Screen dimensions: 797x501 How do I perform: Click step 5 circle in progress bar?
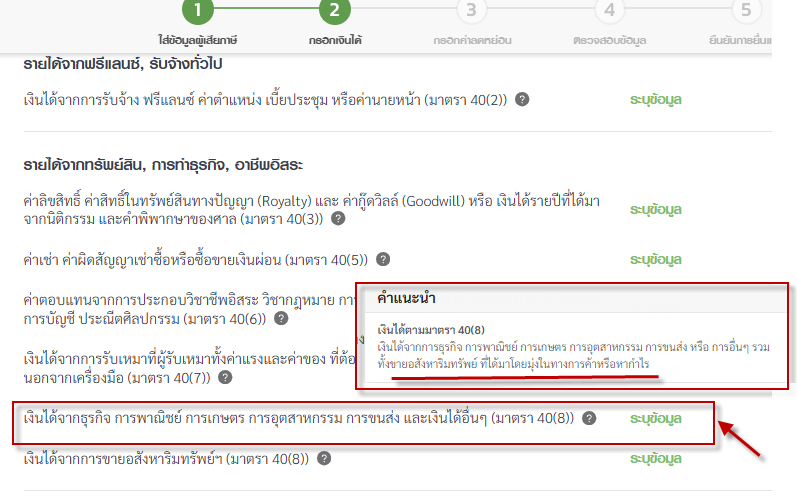(744, 12)
